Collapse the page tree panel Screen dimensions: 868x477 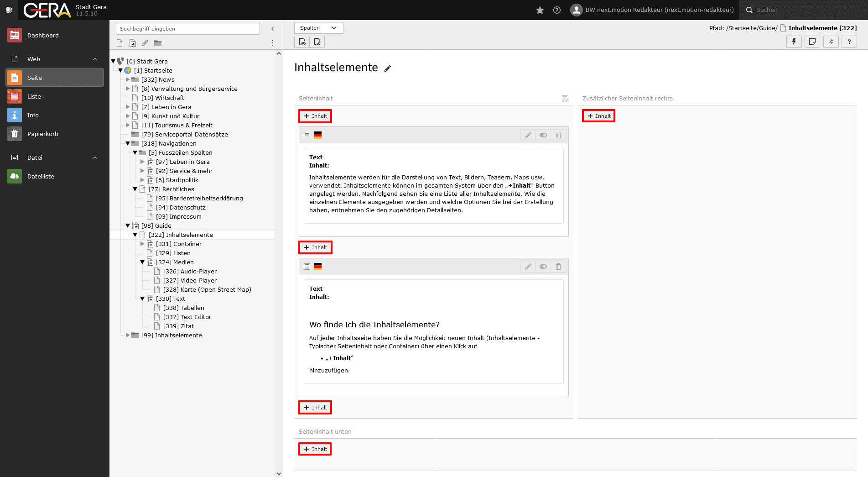point(273,29)
